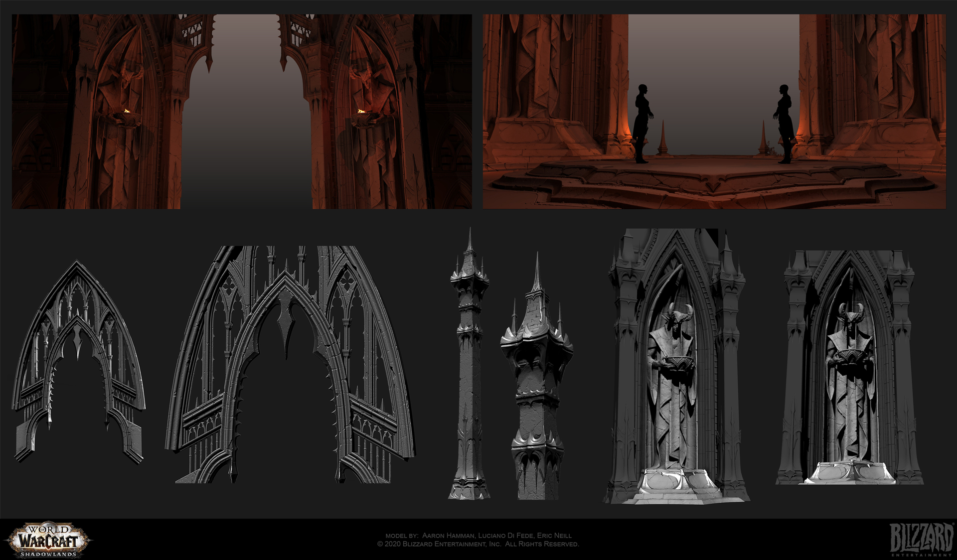Click the bowl held by angled statue
Image resolution: width=957 pixels, height=560 pixels.
(x=678, y=362)
